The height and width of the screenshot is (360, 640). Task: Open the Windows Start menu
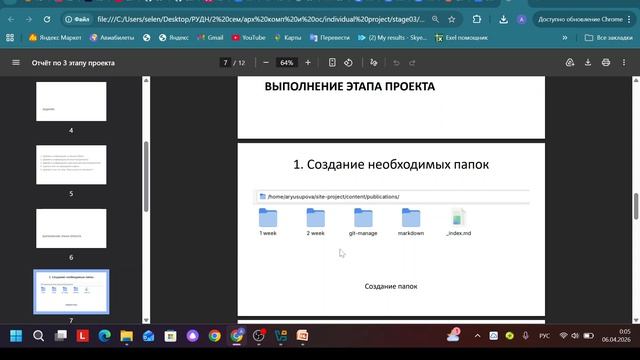[16, 336]
